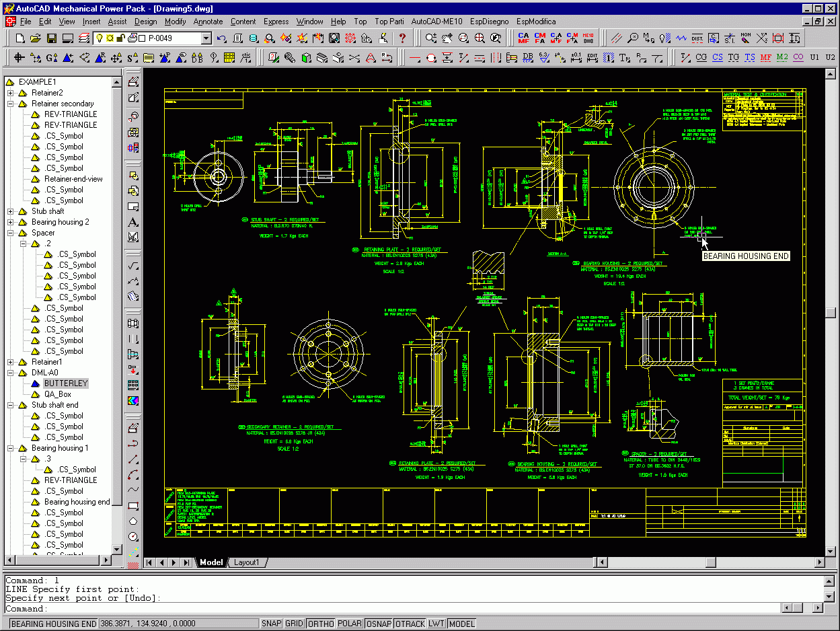
Task: Collapse the Bearing housing 1 node
Action: coord(11,448)
